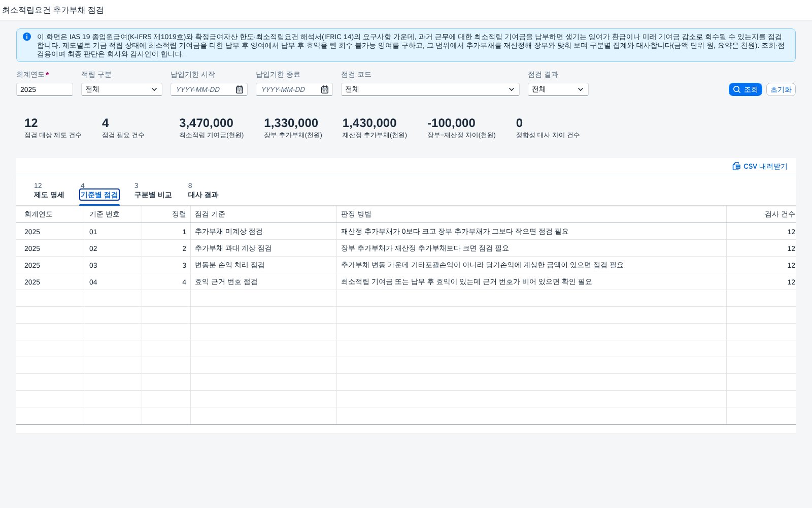Open the 납입기한 종료 calendar picker icon
Screen dimensions: 812x508
tap(325, 89)
